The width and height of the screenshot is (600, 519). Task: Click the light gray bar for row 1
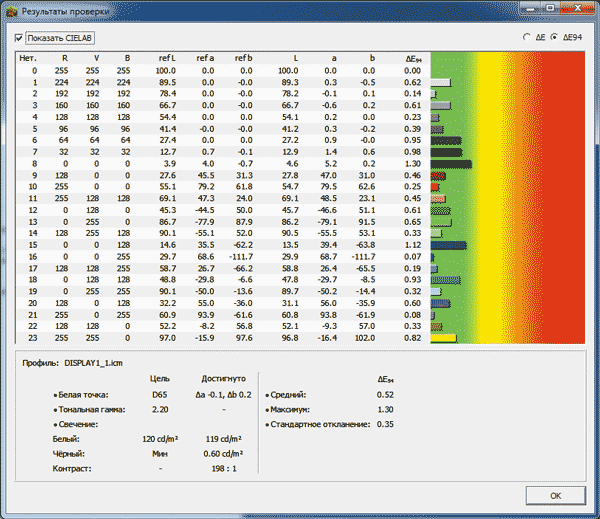(441, 83)
